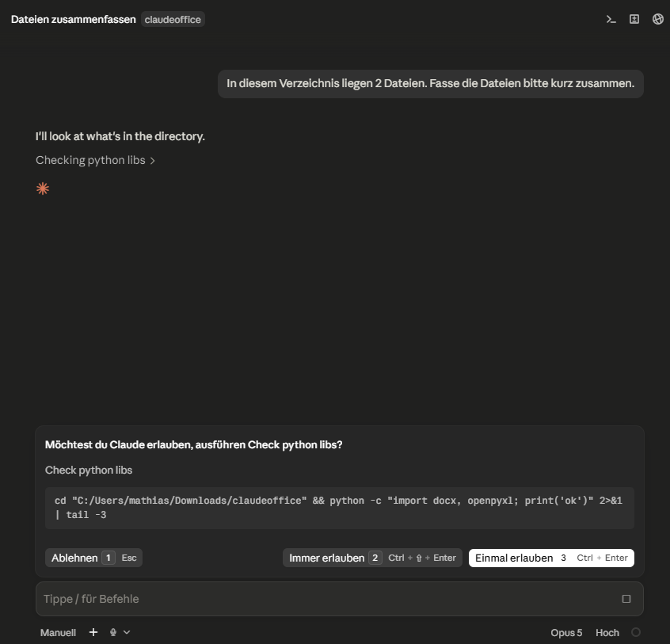670x644 pixels.
Task: Click the Dateien zusammenfassen title
Action: coord(74,20)
